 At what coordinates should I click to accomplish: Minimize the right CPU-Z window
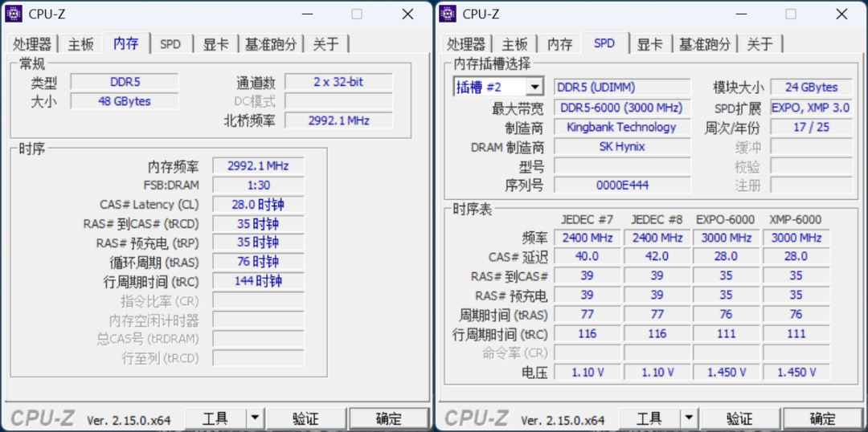[x=740, y=14]
